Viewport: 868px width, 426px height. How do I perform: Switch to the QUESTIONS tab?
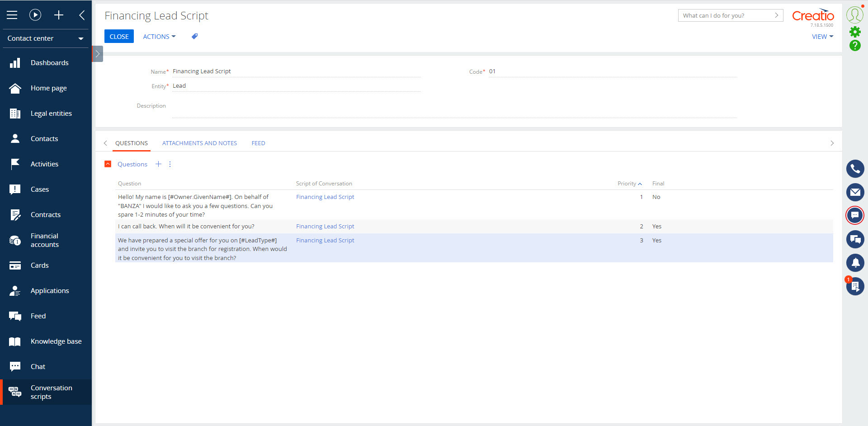[132, 143]
